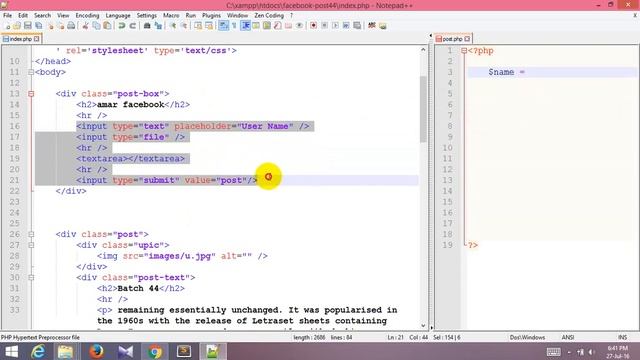Print the document using printer icon
Image resolution: width=640 pixels, height=360 pixels.
tap(71, 26)
